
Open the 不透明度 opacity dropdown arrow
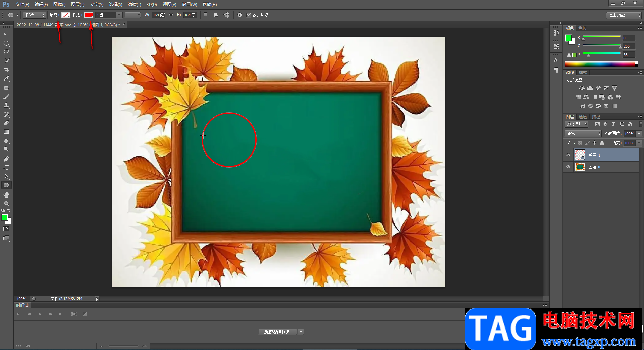click(639, 134)
